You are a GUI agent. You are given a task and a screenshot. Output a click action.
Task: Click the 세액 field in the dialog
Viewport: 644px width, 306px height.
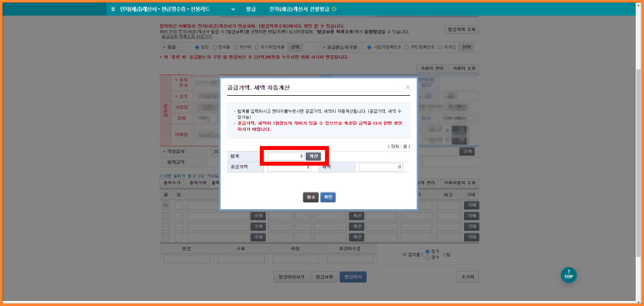(381, 168)
